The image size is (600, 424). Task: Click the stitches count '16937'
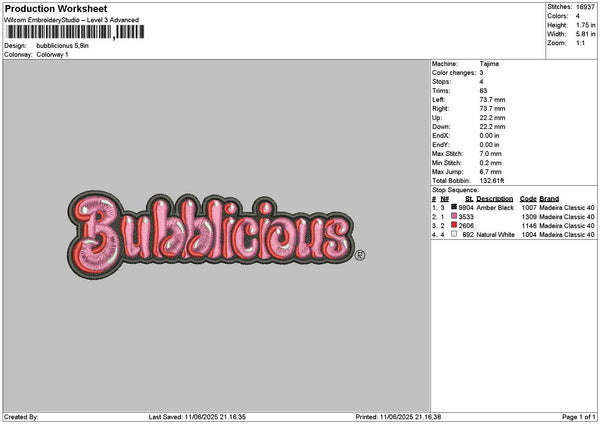click(x=585, y=7)
